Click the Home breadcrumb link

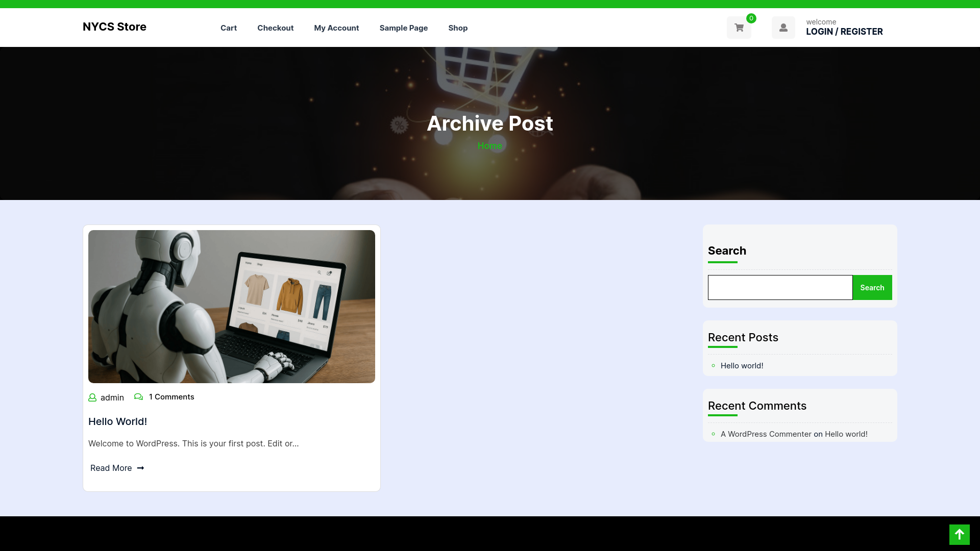[489, 146]
